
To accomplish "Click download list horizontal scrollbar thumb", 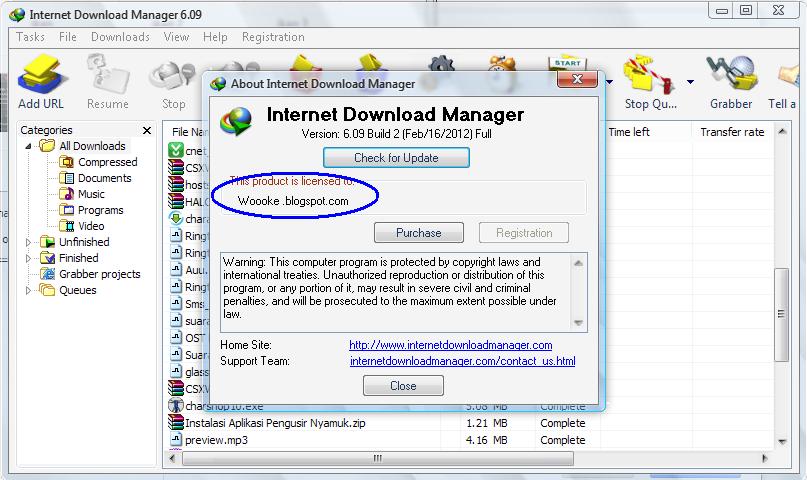I will pyautogui.click(x=378, y=458).
